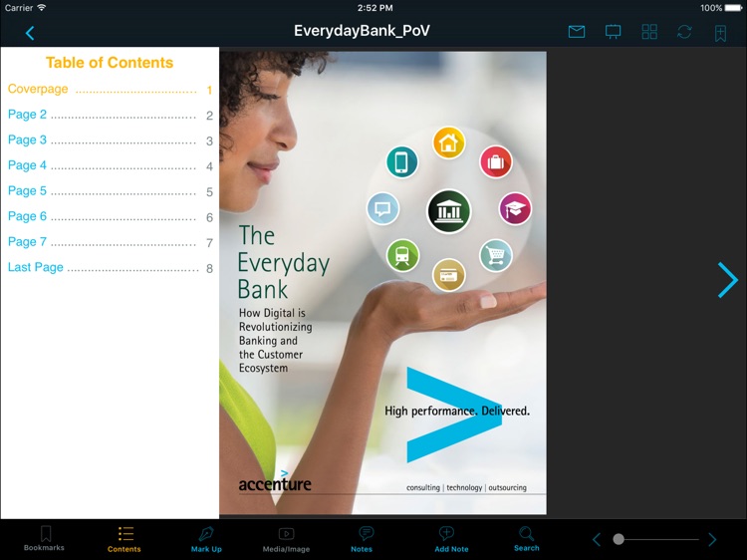This screenshot has height=560, width=747.
Task: Tap the mobile phone icon on cover
Action: (401, 162)
